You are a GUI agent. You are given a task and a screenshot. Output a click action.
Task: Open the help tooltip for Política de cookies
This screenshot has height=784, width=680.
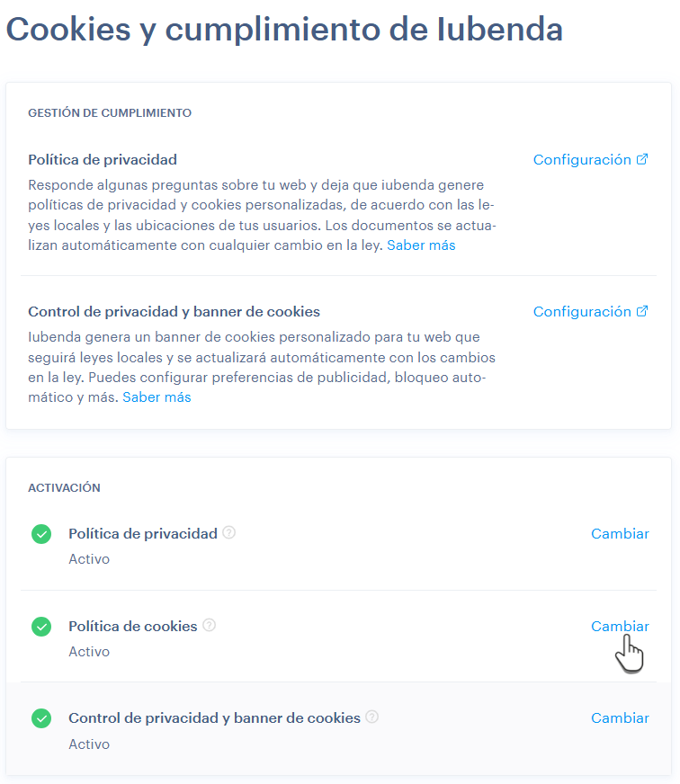coord(208,625)
